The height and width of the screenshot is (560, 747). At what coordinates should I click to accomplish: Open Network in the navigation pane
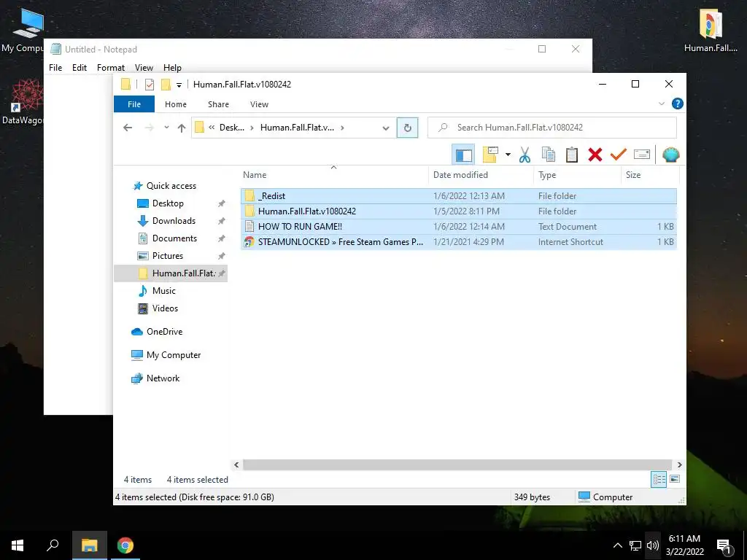163,378
